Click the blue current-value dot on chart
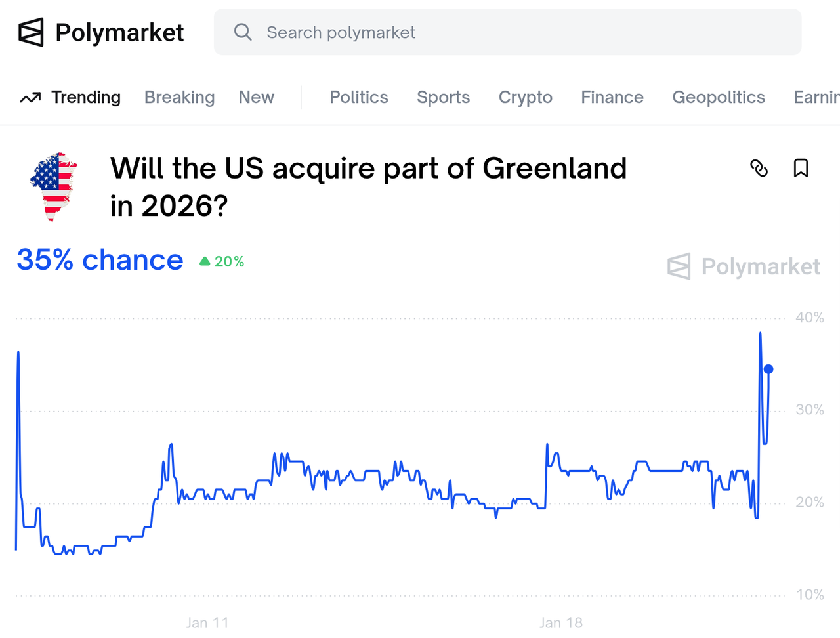Image resolution: width=840 pixels, height=638 pixels. coord(768,370)
